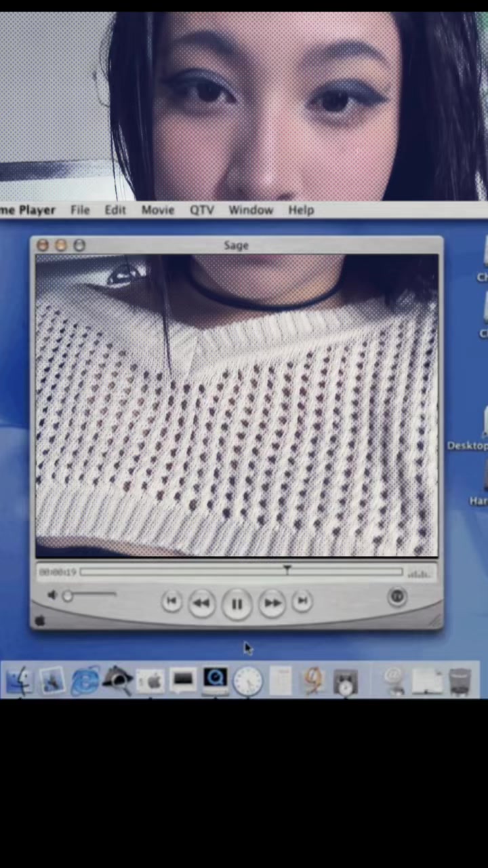488x868 pixels.
Task: Open the @ internet shortcut in dock
Action: point(394,680)
